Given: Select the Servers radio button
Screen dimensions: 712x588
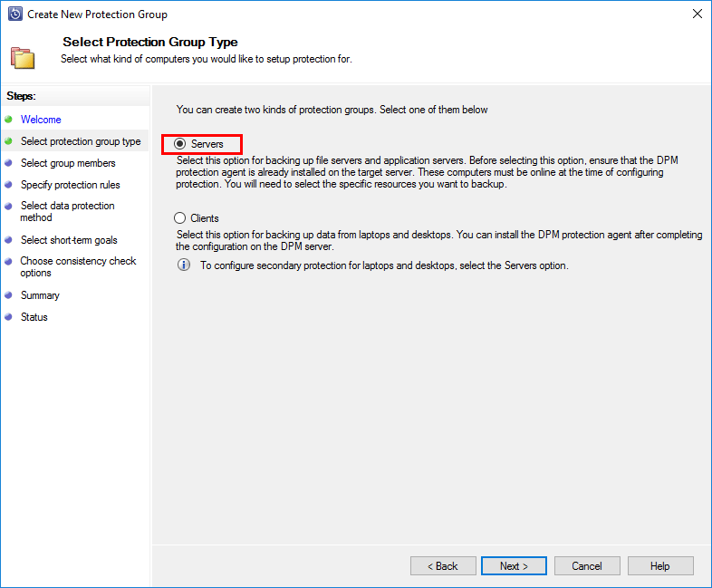Looking at the screenshot, I should click(x=180, y=144).
